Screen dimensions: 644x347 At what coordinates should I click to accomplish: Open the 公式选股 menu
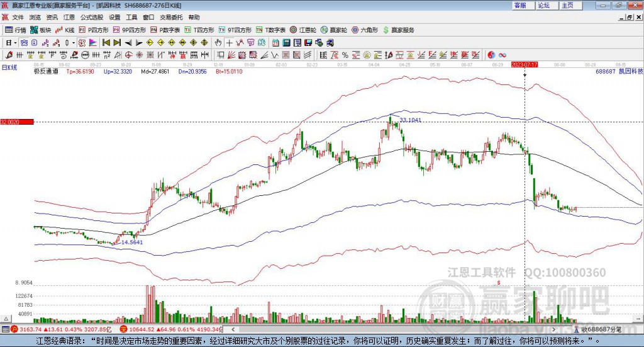pos(92,17)
